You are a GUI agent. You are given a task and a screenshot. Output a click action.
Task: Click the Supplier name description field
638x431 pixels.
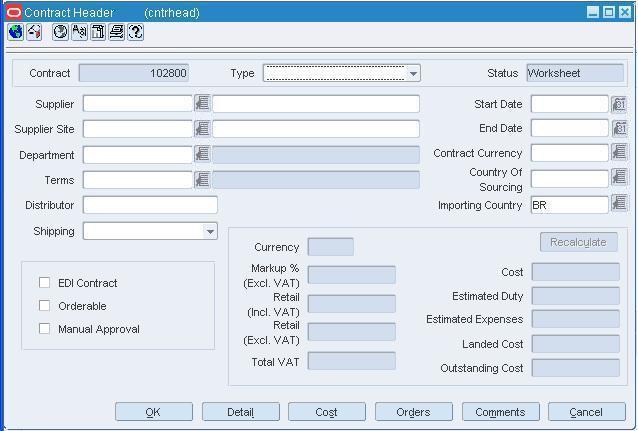(x=316, y=103)
